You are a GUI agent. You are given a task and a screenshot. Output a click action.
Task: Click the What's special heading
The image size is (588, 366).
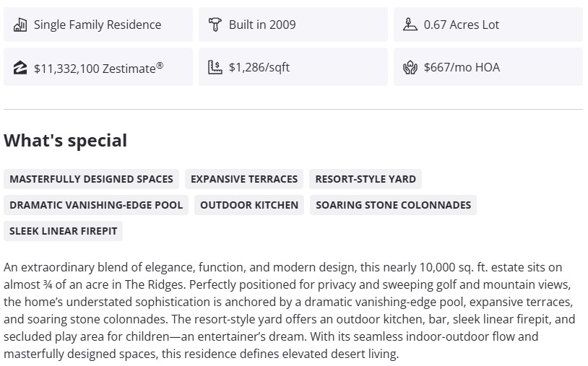tap(66, 141)
